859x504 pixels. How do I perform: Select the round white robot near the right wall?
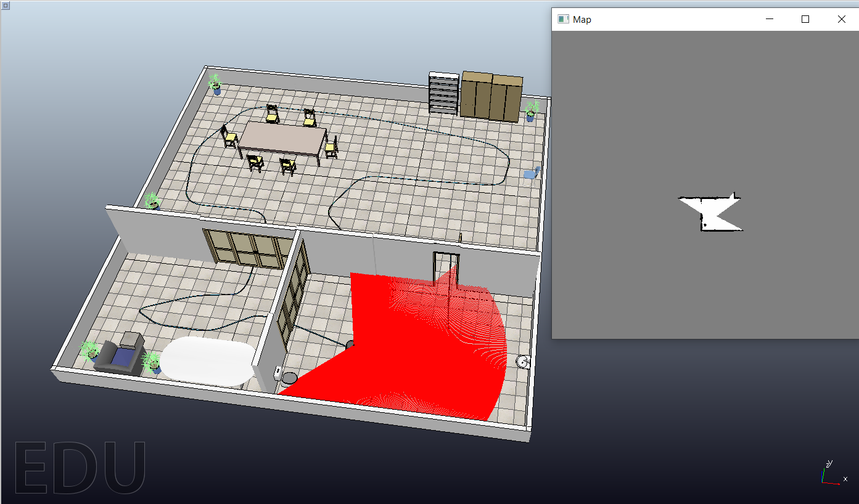coord(523,361)
